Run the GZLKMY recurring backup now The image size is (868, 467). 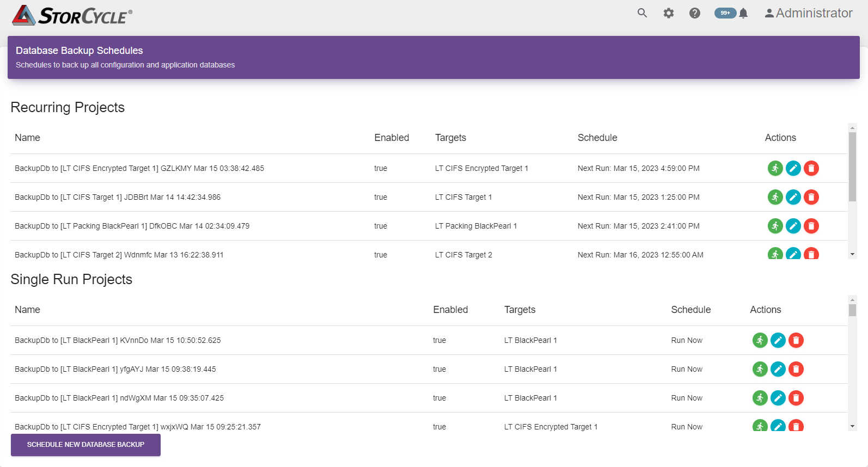click(775, 168)
